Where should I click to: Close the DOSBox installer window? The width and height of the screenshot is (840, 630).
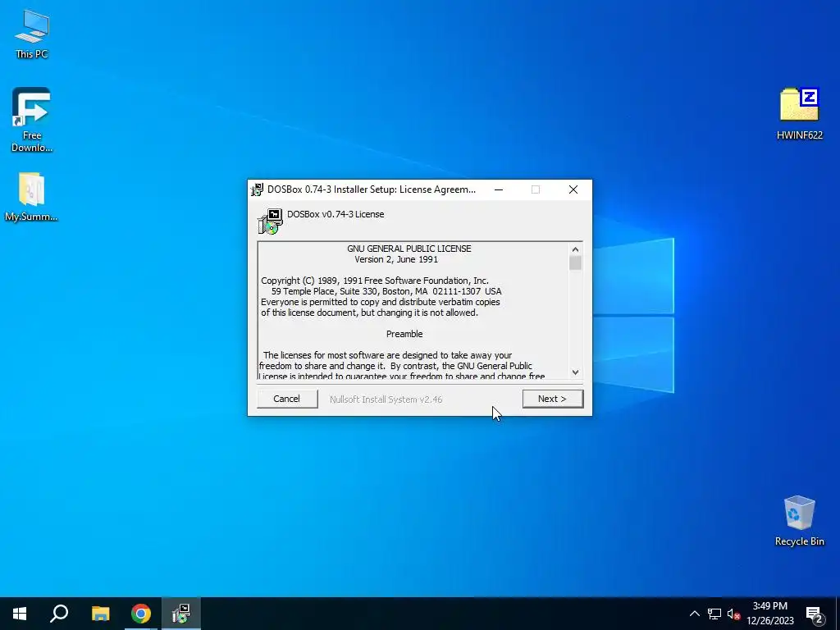pyautogui.click(x=573, y=189)
